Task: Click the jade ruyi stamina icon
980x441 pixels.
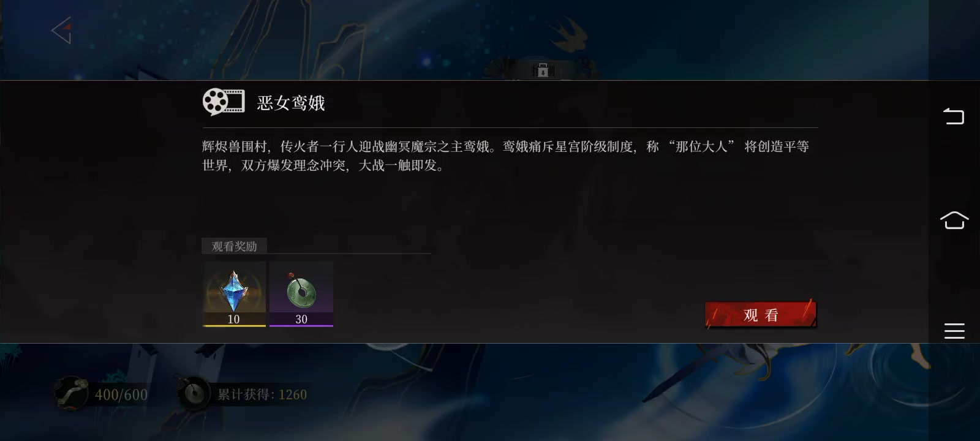Action: coord(72,393)
